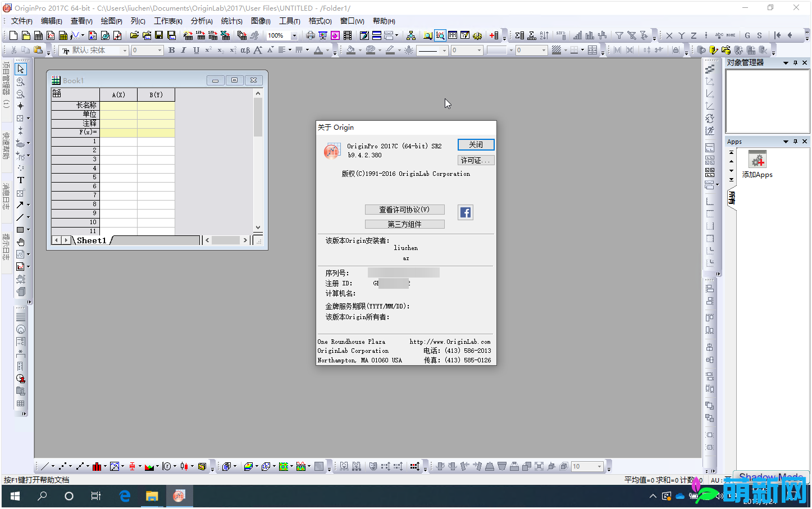Click the Windows Start button
This screenshot has width=812, height=509.
pos(15,496)
